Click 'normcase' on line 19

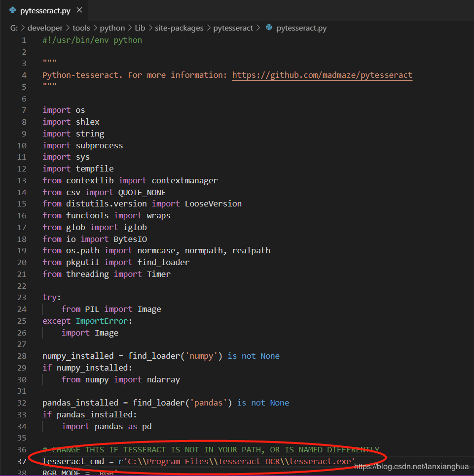point(156,250)
